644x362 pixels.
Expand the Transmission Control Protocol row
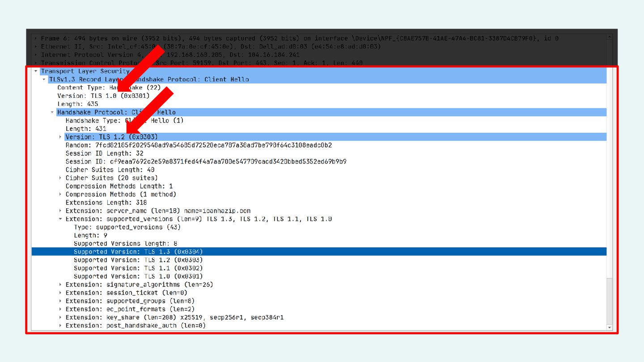pos(36,63)
